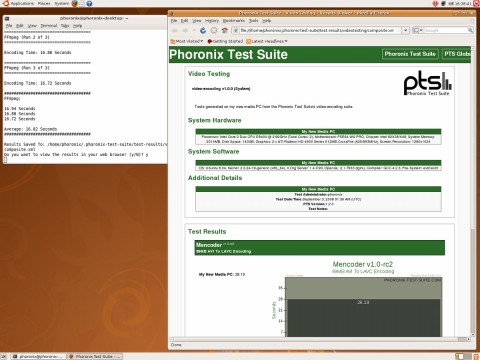Expand the address bar URL dropdown
Screen dimensions: 480x360
[x=405, y=30]
